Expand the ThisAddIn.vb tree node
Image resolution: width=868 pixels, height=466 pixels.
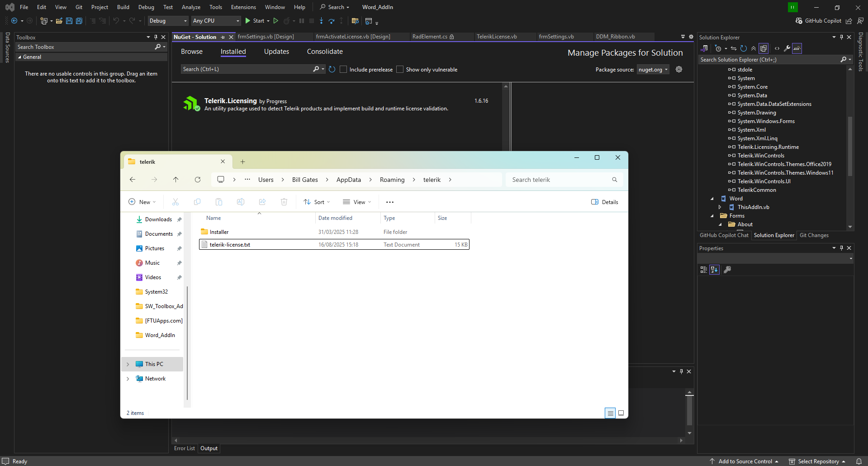pyautogui.click(x=720, y=207)
